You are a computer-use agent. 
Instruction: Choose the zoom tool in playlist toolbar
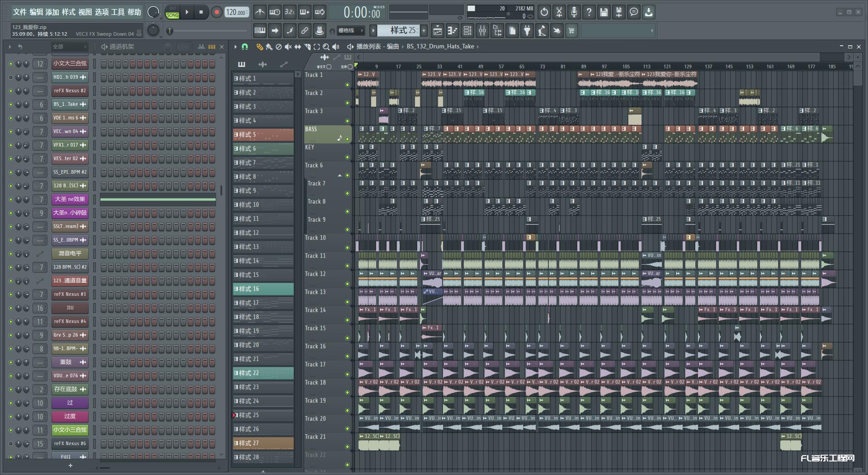tap(326, 47)
